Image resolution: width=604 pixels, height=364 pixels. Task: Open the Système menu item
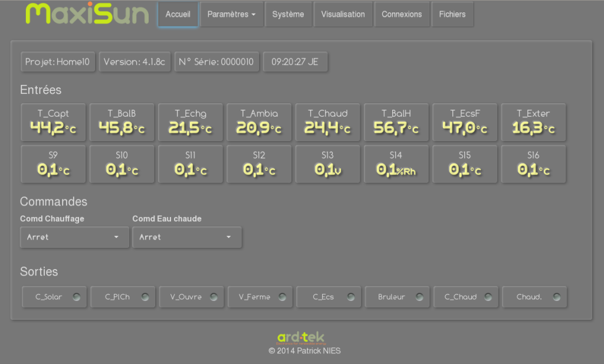click(288, 14)
